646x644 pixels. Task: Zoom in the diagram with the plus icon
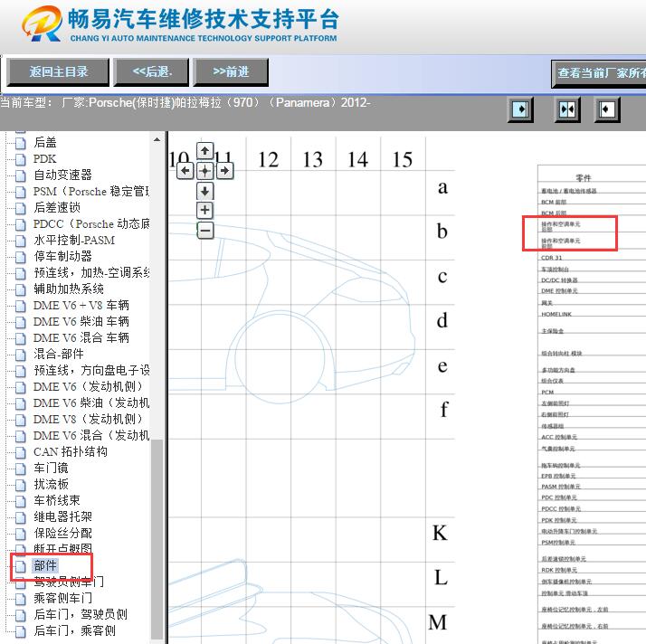(x=204, y=211)
